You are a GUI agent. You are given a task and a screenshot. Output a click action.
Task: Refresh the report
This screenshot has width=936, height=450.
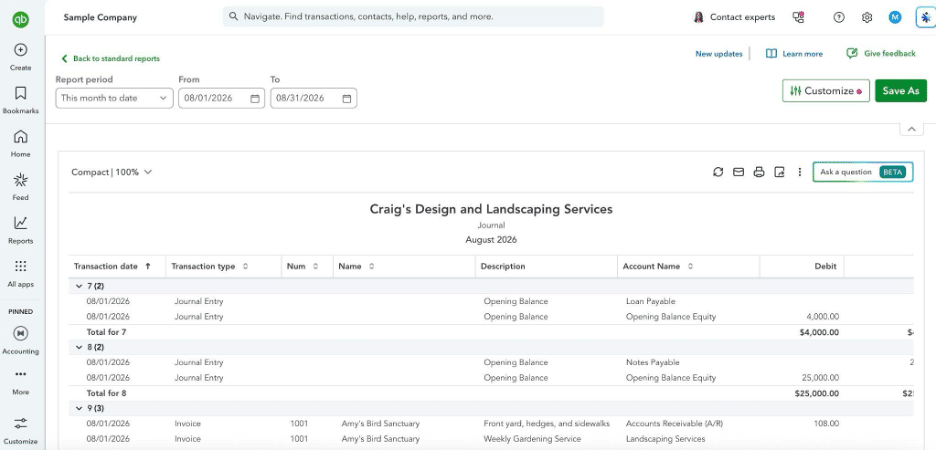pos(718,172)
